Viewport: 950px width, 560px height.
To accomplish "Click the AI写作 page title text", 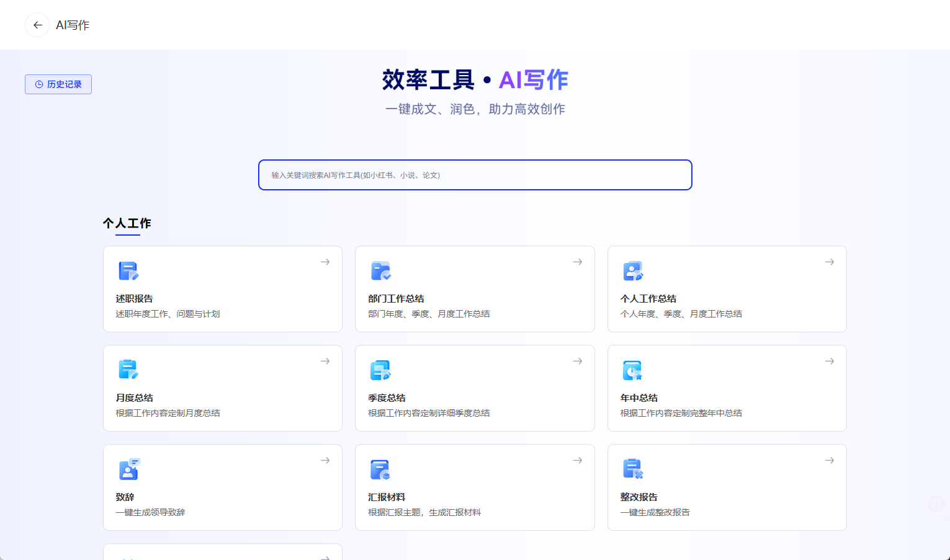I will pyautogui.click(x=73, y=25).
